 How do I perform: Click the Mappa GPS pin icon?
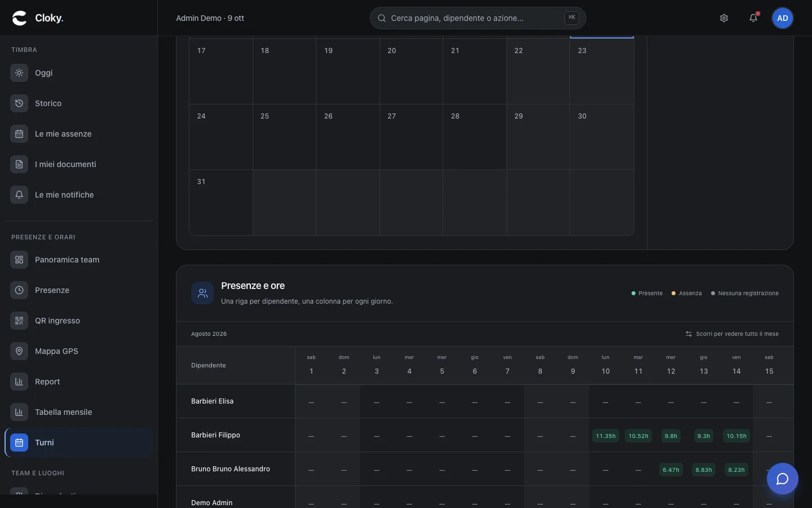coord(19,351)
